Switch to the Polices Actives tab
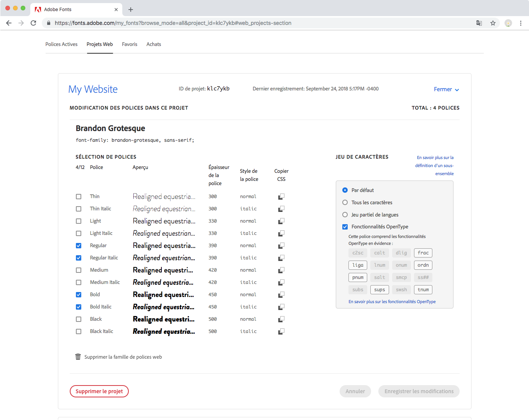 61,44
